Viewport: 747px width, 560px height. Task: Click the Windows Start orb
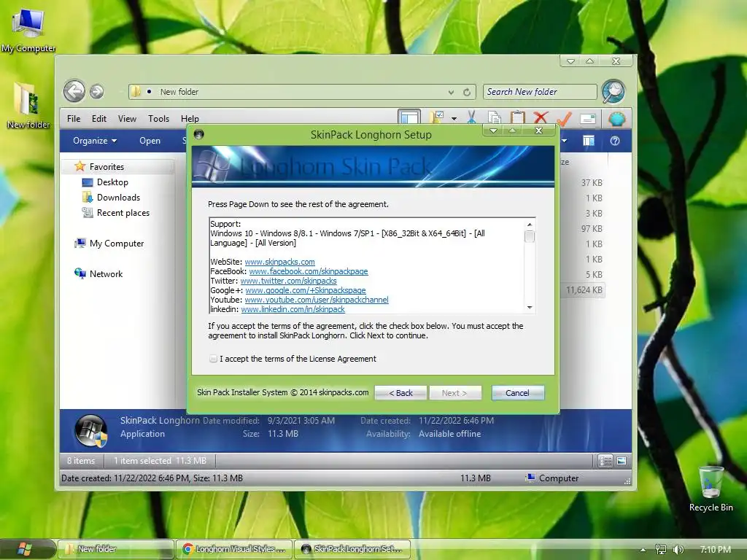(x=25, y=549)
